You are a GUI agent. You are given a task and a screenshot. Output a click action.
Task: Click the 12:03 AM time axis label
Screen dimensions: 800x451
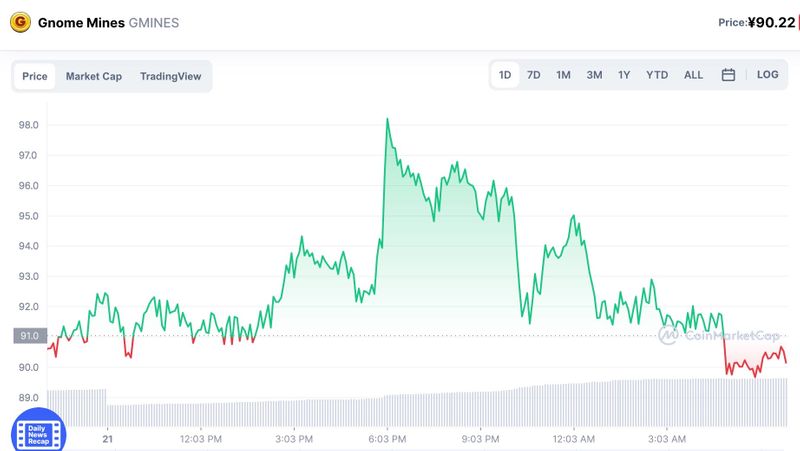point(574,438)
